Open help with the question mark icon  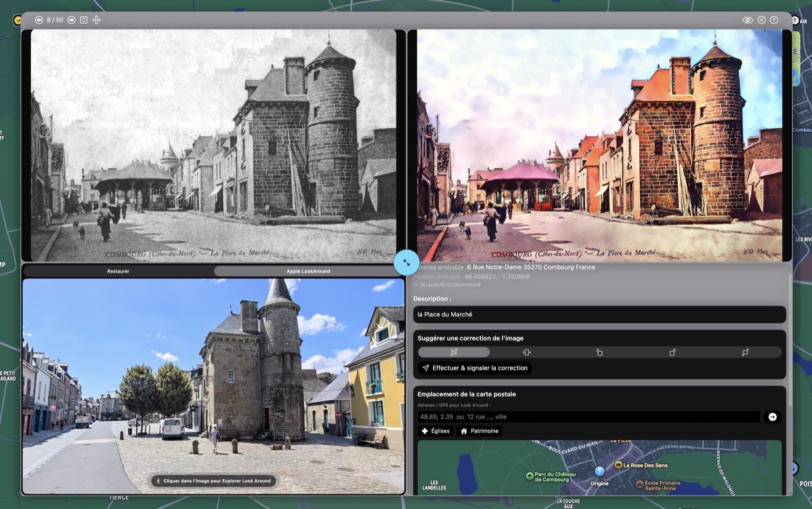[774, 20]
